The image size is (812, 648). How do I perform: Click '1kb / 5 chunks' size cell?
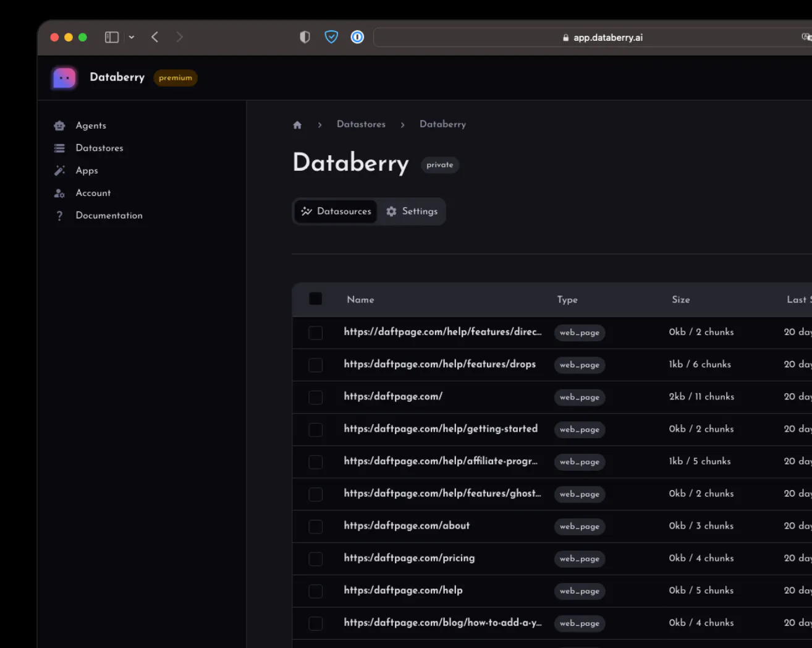700,461
